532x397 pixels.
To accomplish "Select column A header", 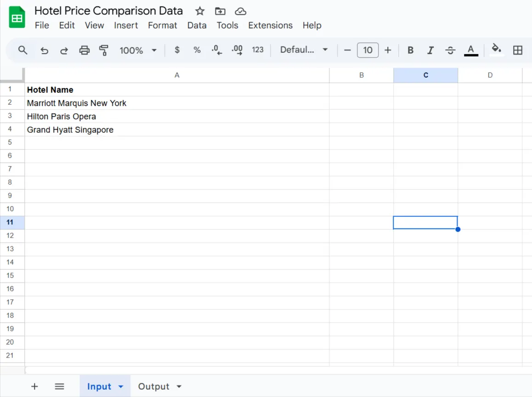I will [x=177, y=75].
